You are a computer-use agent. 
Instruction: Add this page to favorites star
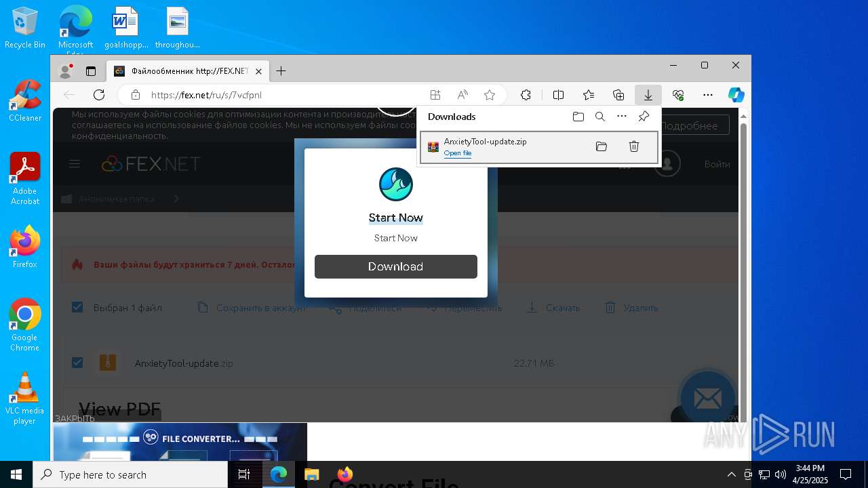pyautogui.click(x=490, y=95)
